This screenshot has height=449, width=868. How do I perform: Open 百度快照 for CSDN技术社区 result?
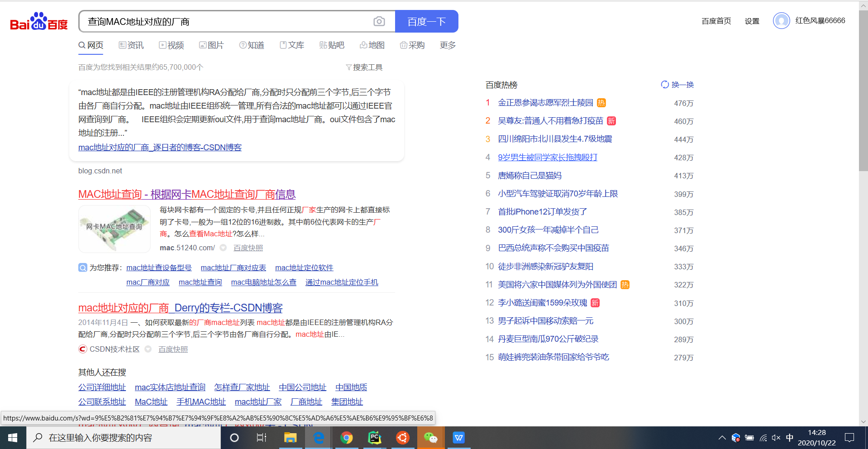[173, 349]
